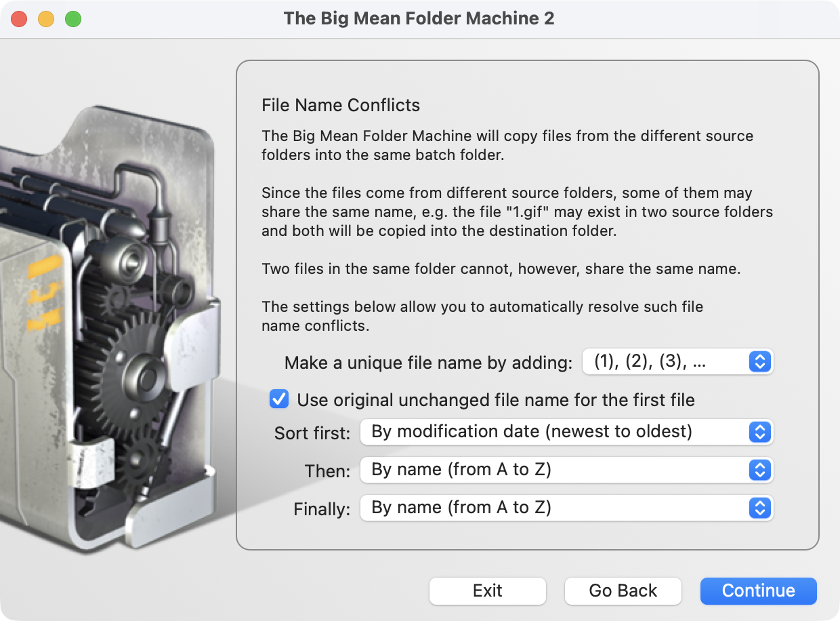The height and width of the screenshot is (621, 840).
Task: Click the folder machine gears illustration
Action: (110, 329)
